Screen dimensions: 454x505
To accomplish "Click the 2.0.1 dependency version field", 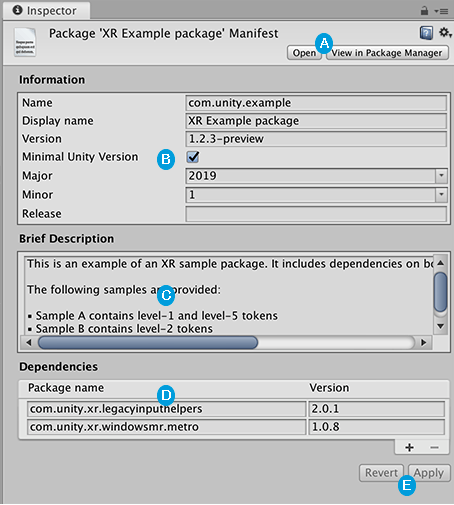I will click(x=377, y=409).
